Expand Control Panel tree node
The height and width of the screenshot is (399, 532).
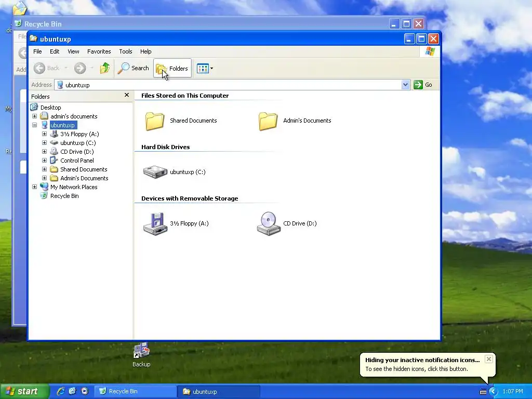click(x=45, y=160)
